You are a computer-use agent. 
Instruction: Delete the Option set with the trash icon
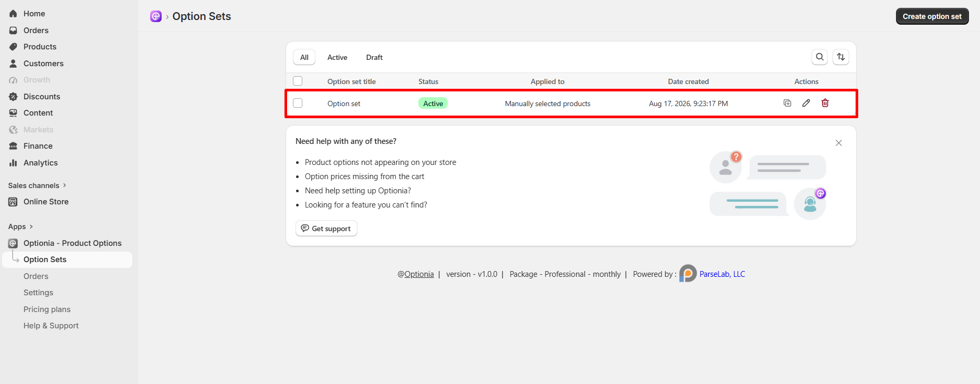click(825, 103)
